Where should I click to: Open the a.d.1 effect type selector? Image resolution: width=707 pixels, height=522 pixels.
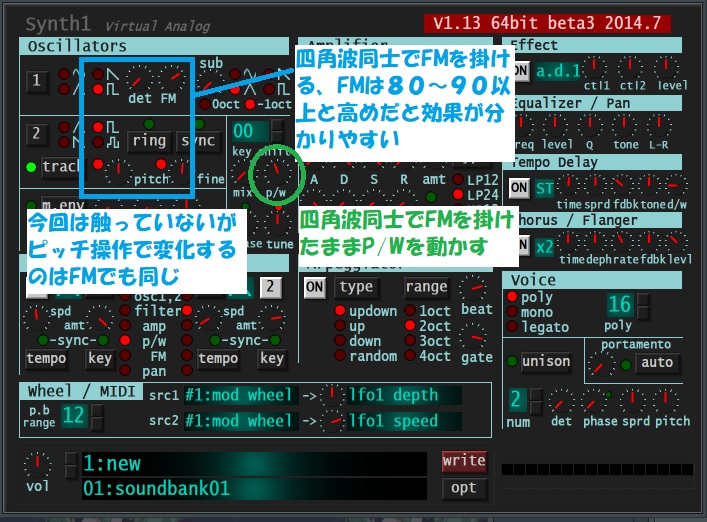point(558,71)
